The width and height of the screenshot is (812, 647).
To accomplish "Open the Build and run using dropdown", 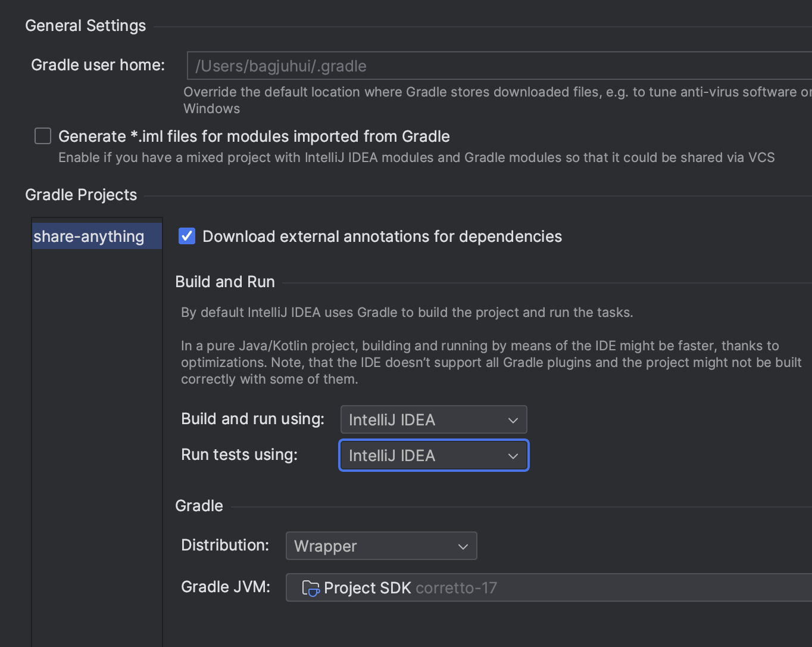I will (433, 420).
